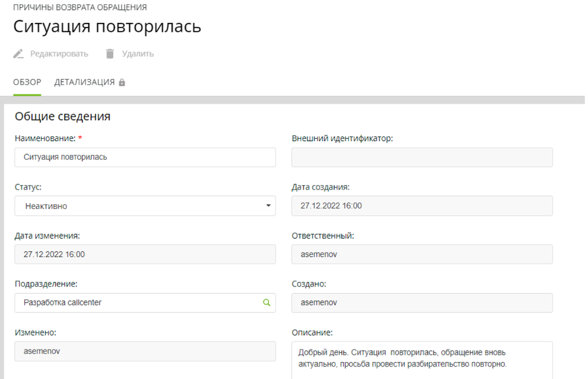Click the green search icon in Подразделение

[x=267, y=302]
